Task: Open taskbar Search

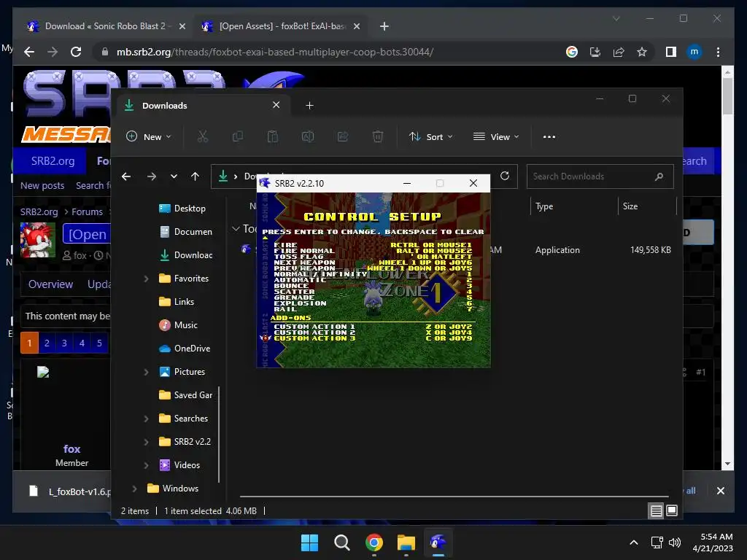Action: pyautogui.click(x=341, y=542)
